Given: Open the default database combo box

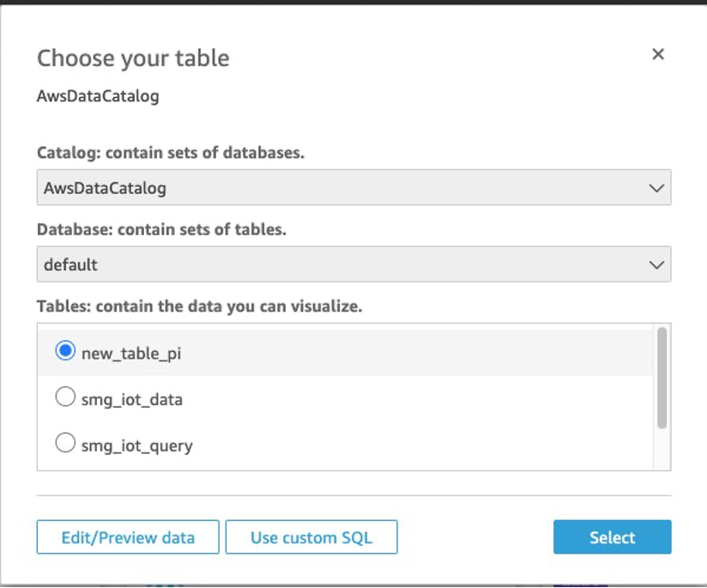Looking at the screenshot, I should tap(353, 265).
